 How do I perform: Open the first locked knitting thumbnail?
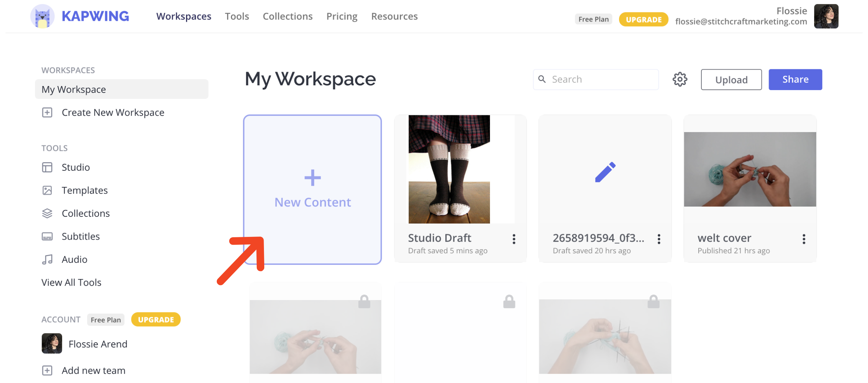coord(315,337)
